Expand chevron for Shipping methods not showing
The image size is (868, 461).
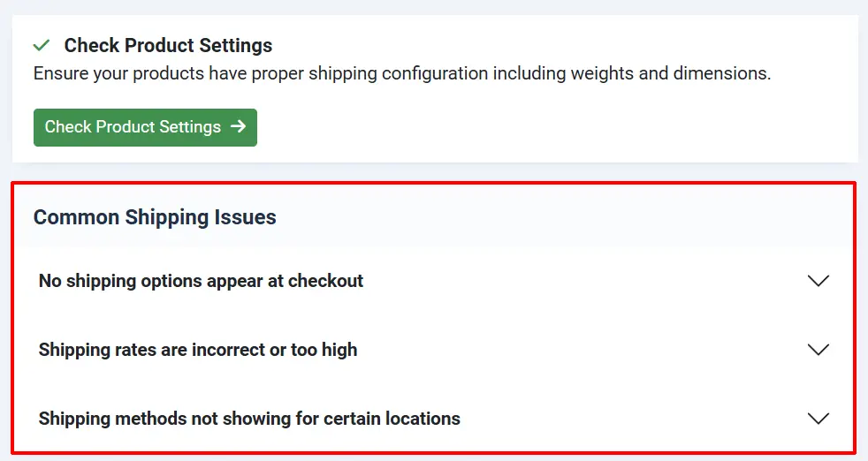pos(819,419)
